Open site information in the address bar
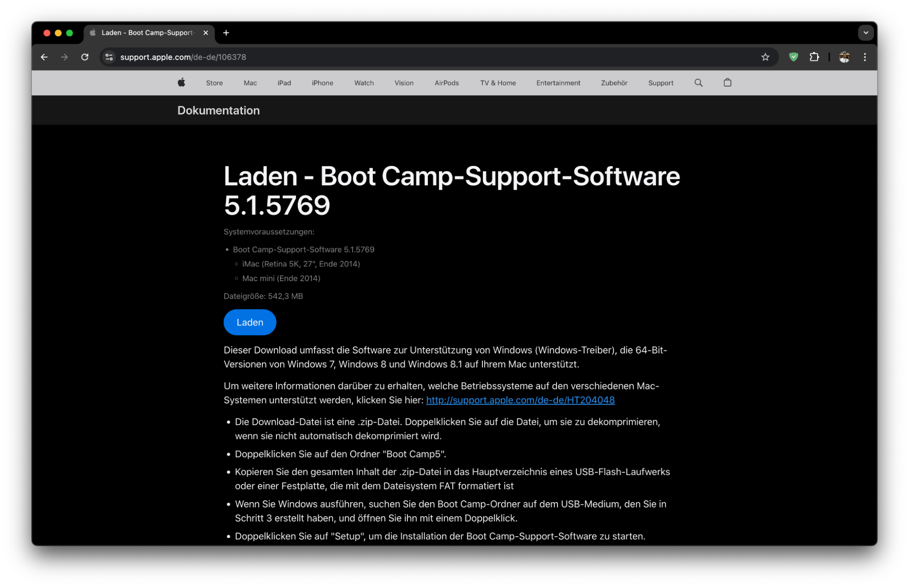This screenshot has height=588, width=909. (109, 57)
